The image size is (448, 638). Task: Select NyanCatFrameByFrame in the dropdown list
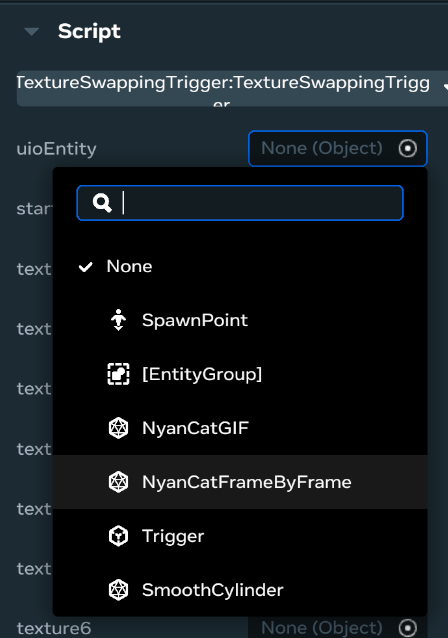pyautogui.click(x=240, y=482)
